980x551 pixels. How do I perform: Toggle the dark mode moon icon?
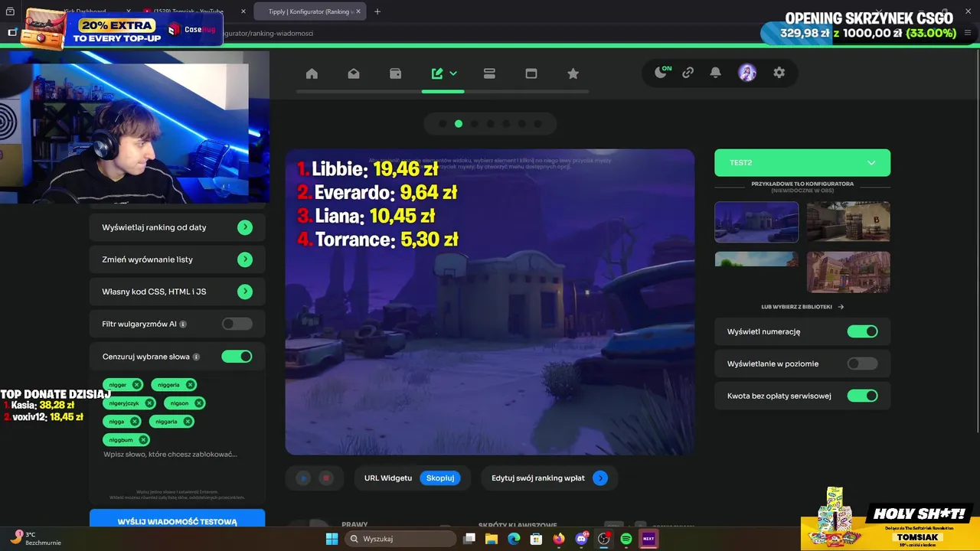point(661,73)
